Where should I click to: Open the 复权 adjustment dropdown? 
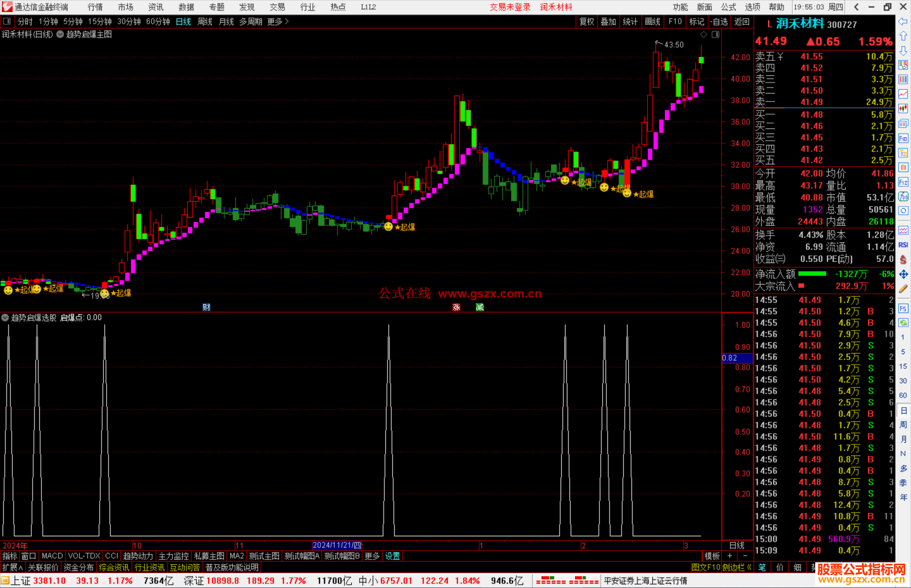point(587,21)
